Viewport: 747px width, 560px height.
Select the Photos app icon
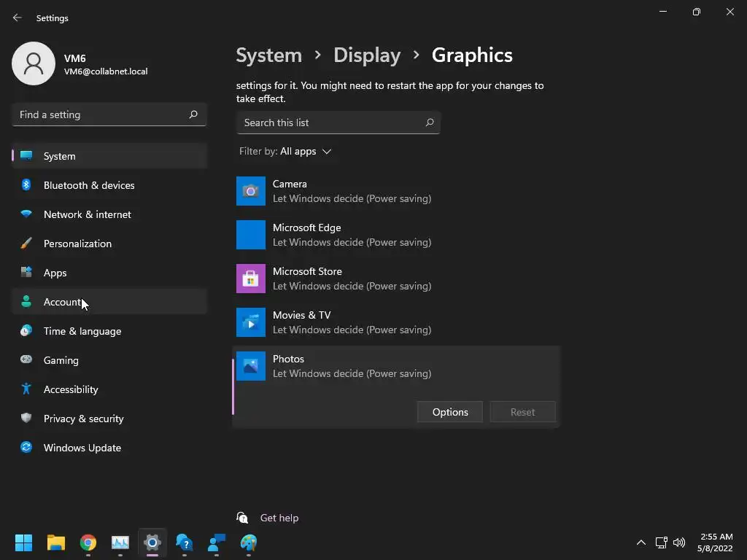[251, 366]
